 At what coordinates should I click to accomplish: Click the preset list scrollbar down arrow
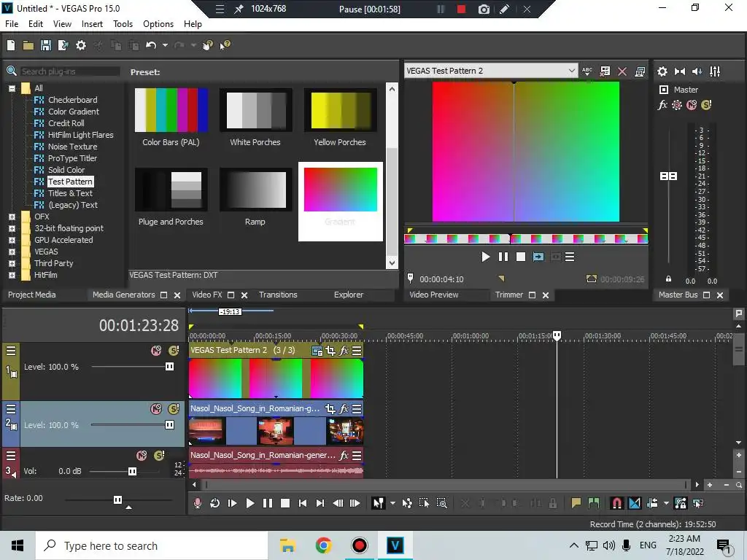[x=392, y=262]
